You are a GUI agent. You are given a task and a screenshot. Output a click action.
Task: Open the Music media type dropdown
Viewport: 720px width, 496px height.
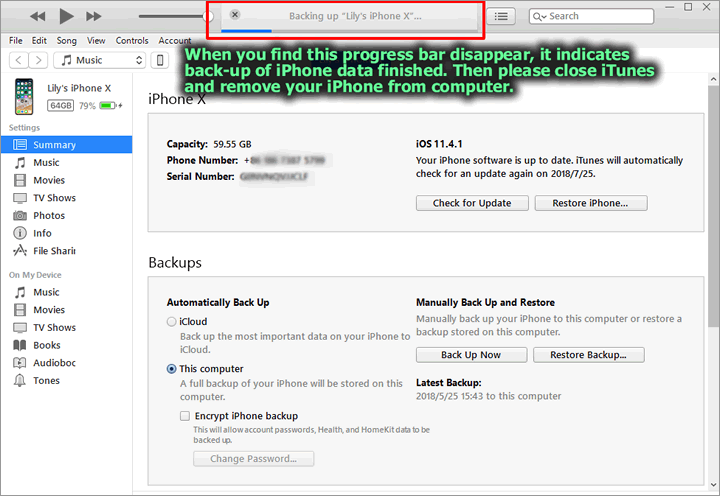(x=97, y=61)
